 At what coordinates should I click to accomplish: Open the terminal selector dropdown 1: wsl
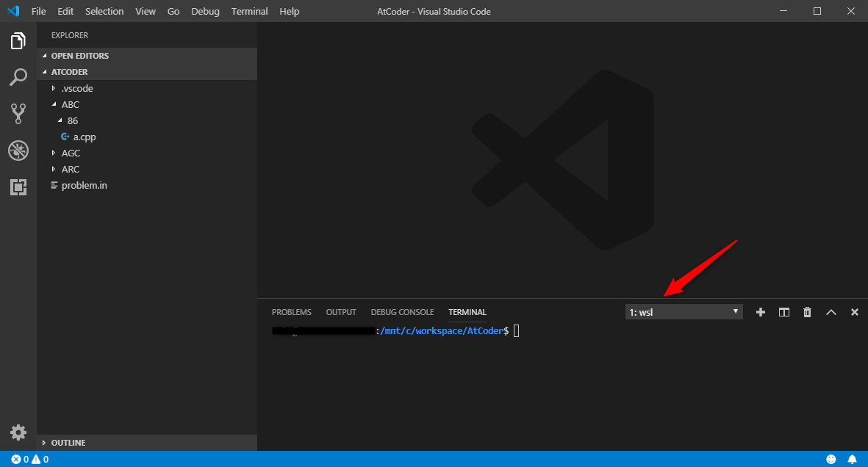coord(684,312)
